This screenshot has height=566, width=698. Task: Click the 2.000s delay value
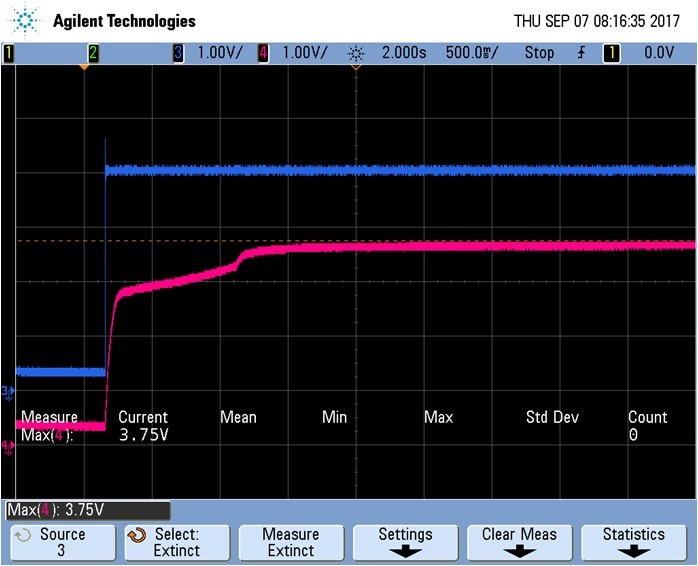point(404,53)
